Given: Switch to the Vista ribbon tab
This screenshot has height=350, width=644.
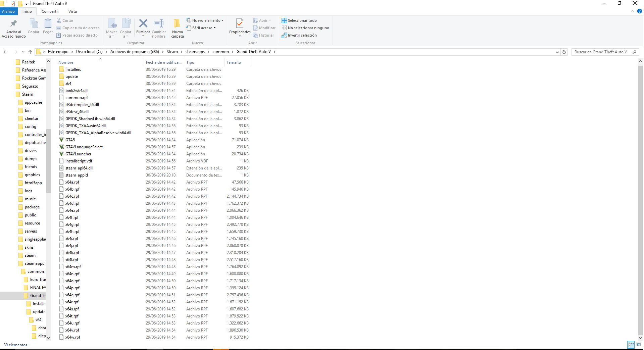Looking at the screenshot, I should [x=73, y=11].
